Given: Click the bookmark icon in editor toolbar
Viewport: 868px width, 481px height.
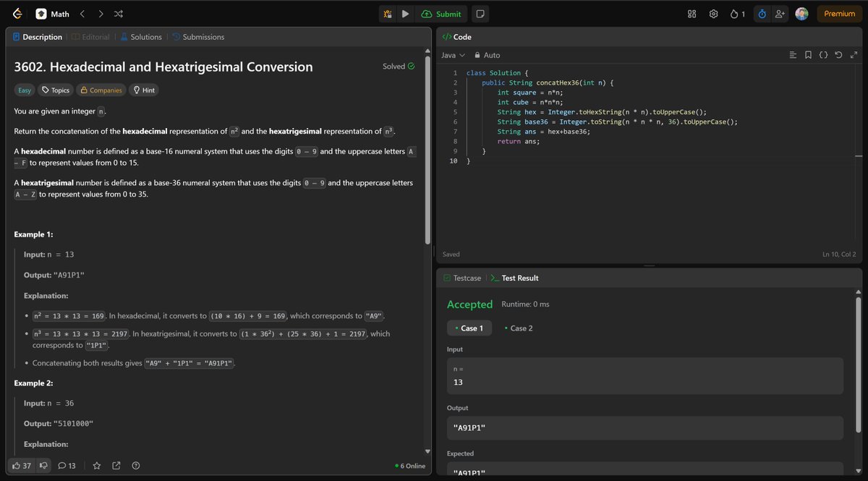Looking at the screenshot, I should point(808,55).
